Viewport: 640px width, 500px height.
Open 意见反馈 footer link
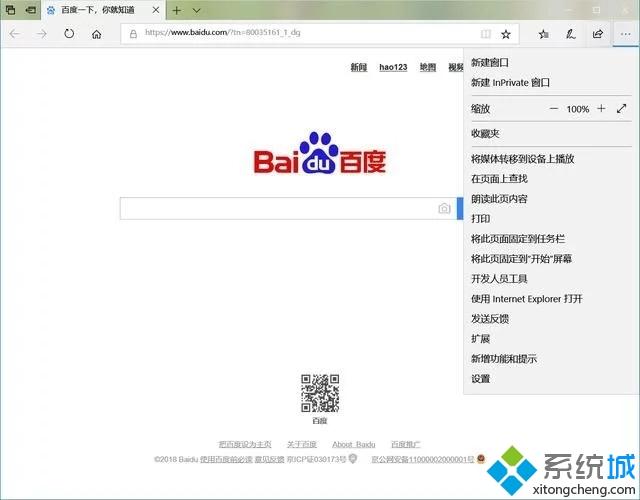[269, 459]
